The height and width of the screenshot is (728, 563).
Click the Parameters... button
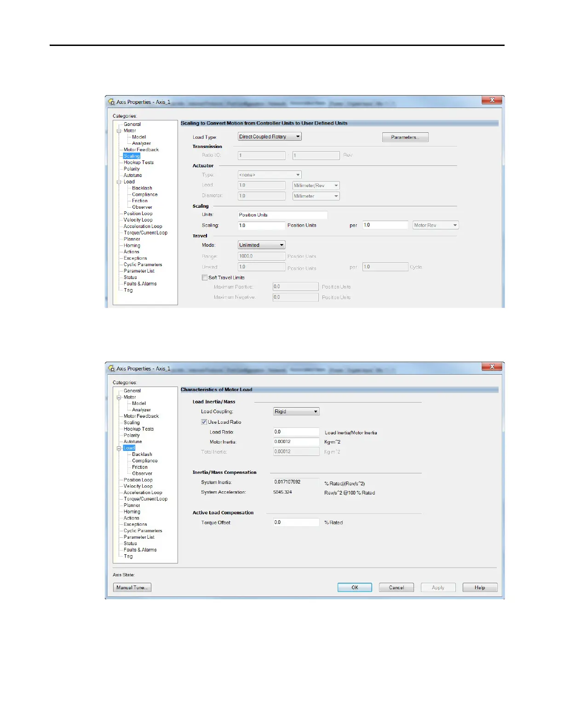tap(405, 137)
